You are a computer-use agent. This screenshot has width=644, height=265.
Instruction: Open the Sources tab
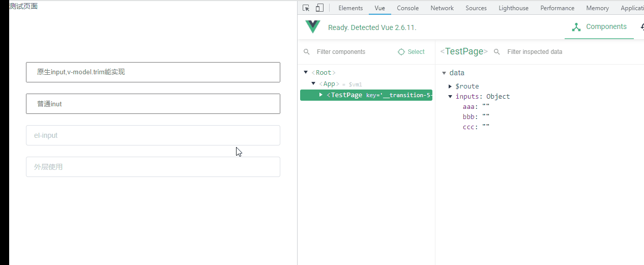pyautogui.click(x=476, y=8)
